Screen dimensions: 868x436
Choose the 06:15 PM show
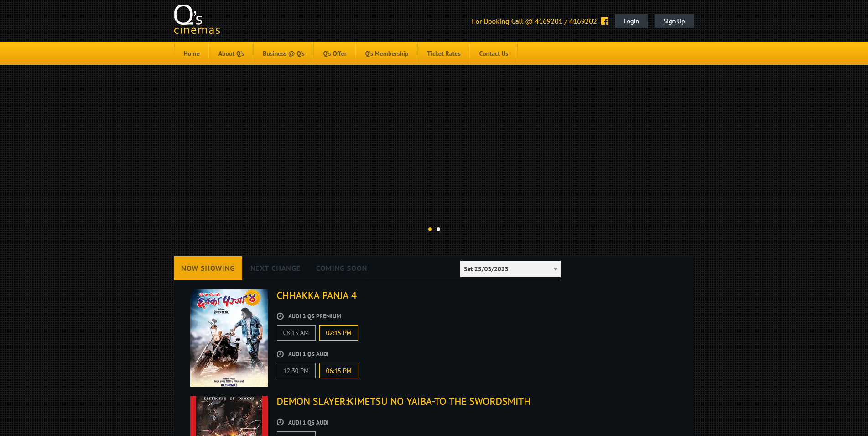(338, 371)
